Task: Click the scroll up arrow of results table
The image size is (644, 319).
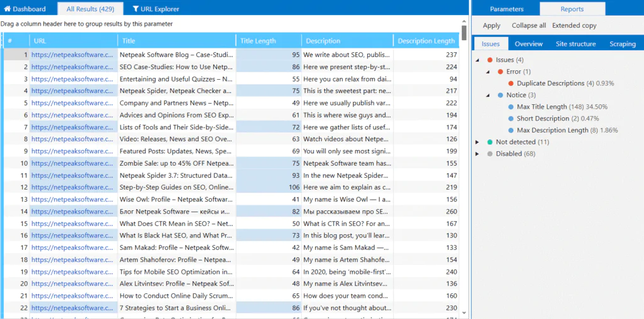Action: [464, 21]
